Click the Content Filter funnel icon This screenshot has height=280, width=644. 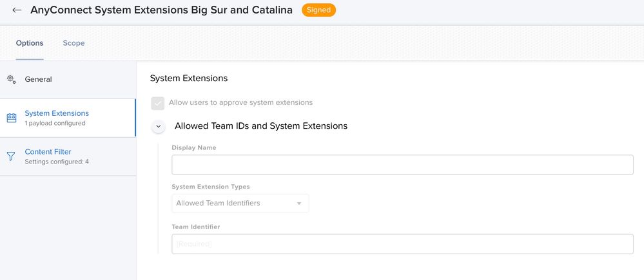pos(11,156)
